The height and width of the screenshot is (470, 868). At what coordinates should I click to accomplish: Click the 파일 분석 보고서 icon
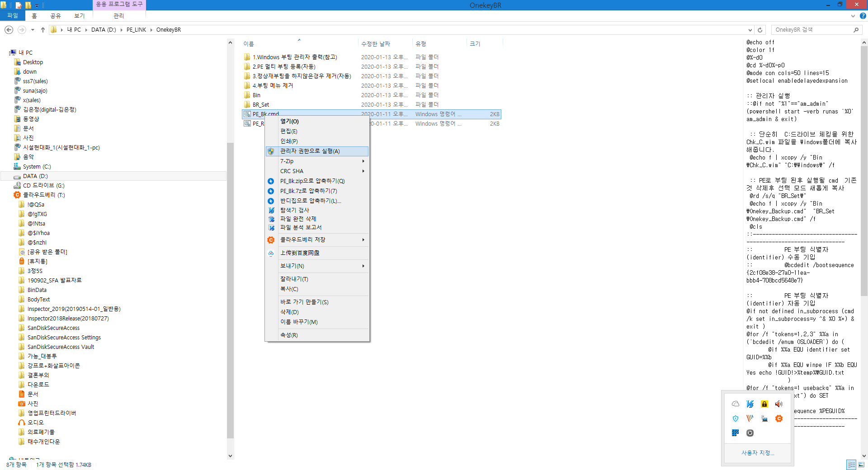[x=271, y=228]
